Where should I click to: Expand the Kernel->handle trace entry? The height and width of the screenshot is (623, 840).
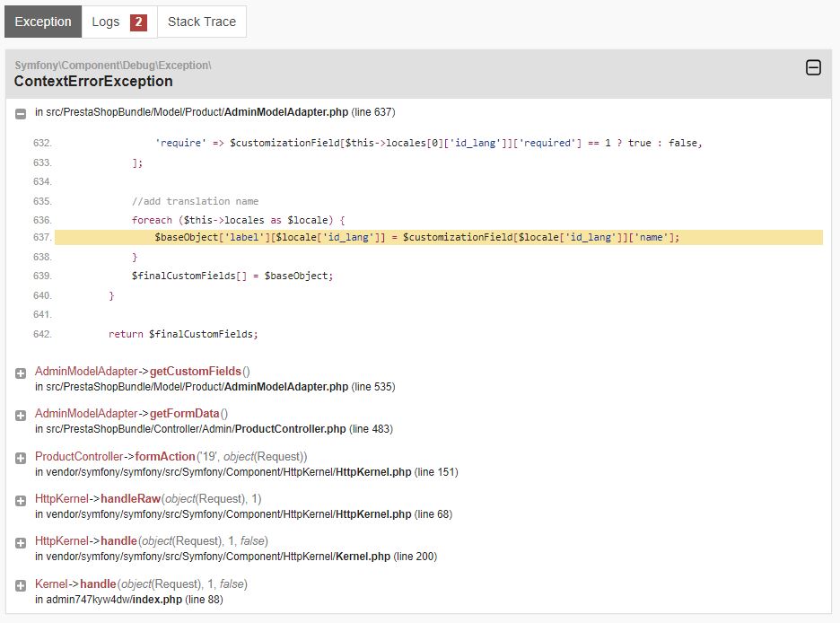tap(21, 585)
